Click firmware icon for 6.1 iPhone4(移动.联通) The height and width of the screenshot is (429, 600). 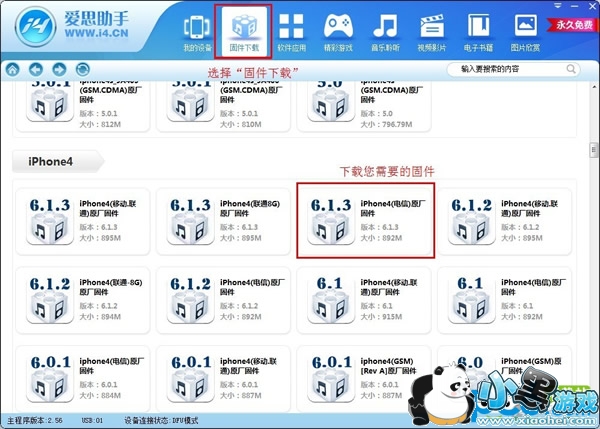click(331, 300)
